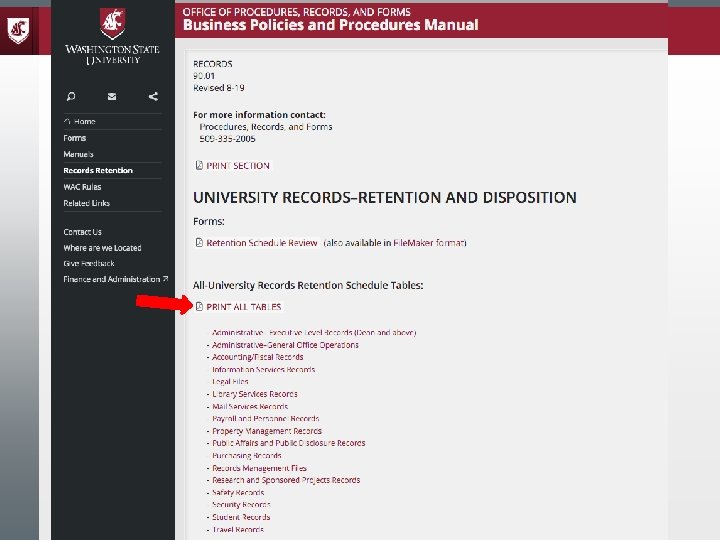The width and height of the screenshot is (720, 540).
Task: Click the envelope contact icon
Action: [112, 96]
